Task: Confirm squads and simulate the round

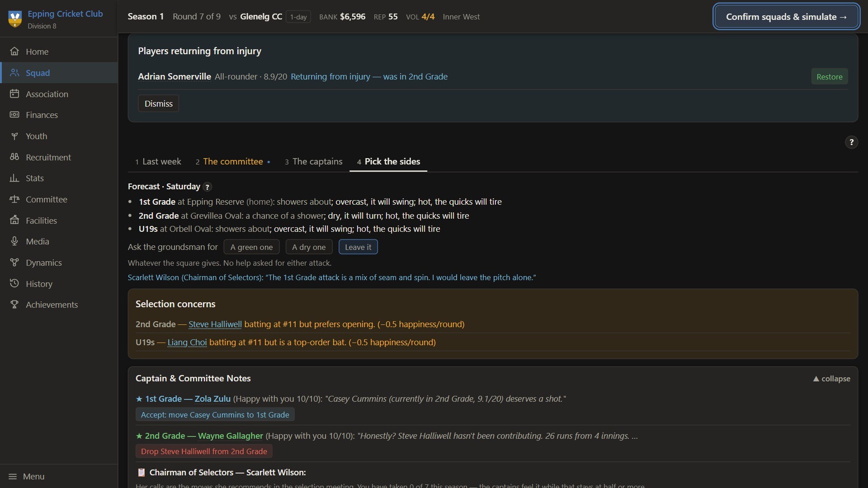Action: coord(786,17)
